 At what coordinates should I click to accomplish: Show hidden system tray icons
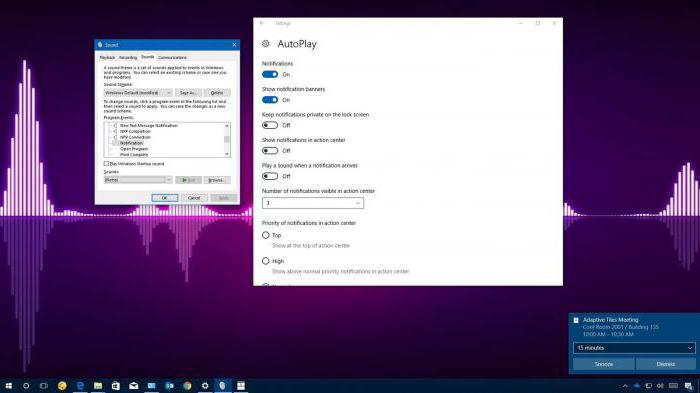(625, 386)
